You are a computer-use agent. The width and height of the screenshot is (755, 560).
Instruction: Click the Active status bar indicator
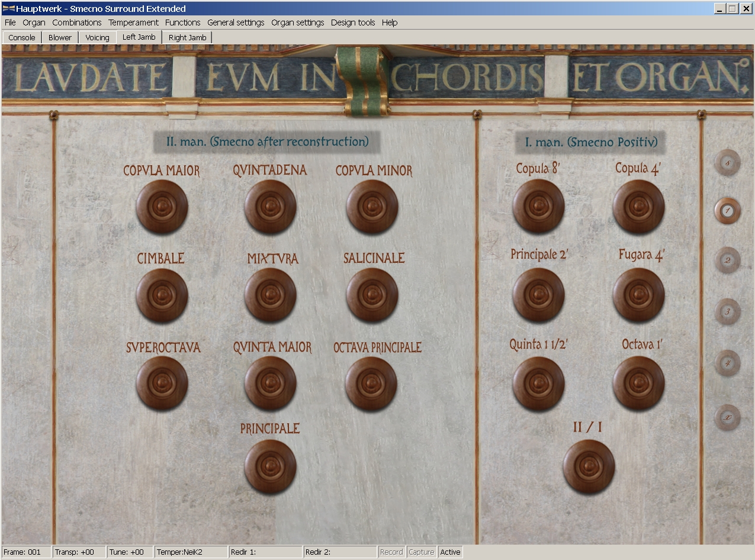(x=450, y=552)
